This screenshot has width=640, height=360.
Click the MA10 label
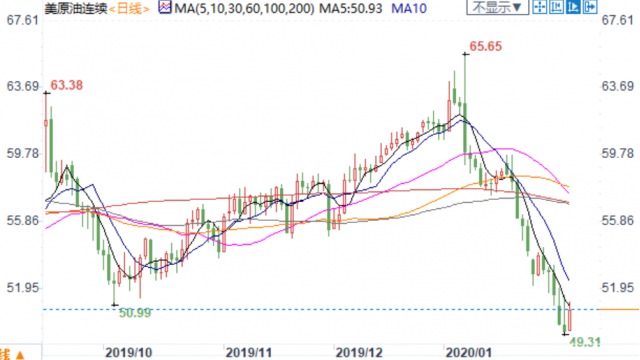pyautogui.click(x=409, y=8)
